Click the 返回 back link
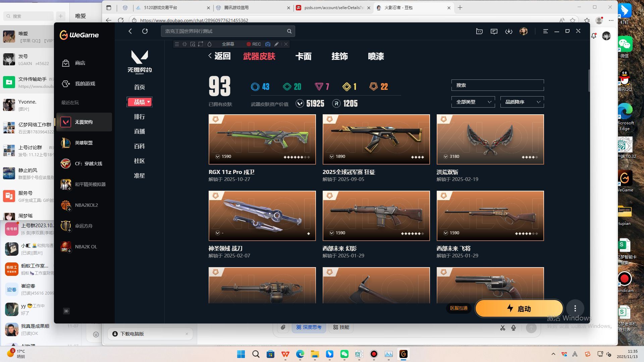The width and height of the screenshot is (644, 362). coord(219,56)
